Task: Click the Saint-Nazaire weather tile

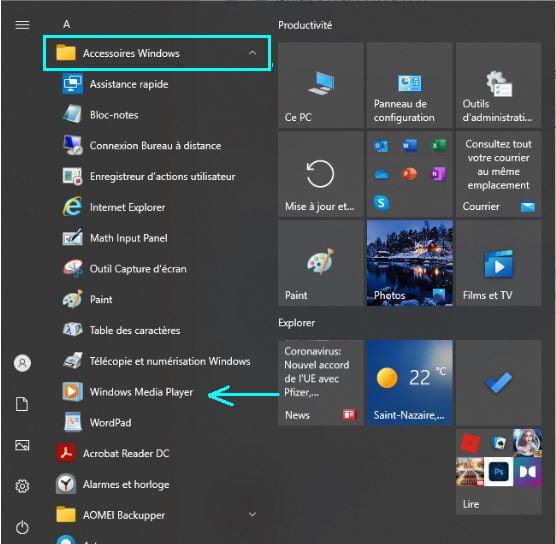Action: click(410, 383)
